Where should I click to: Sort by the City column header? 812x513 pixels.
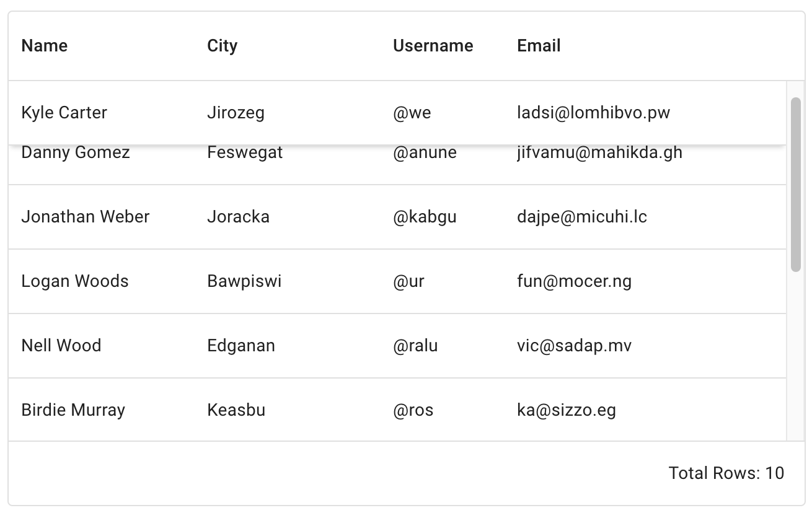tap(222, 46)
